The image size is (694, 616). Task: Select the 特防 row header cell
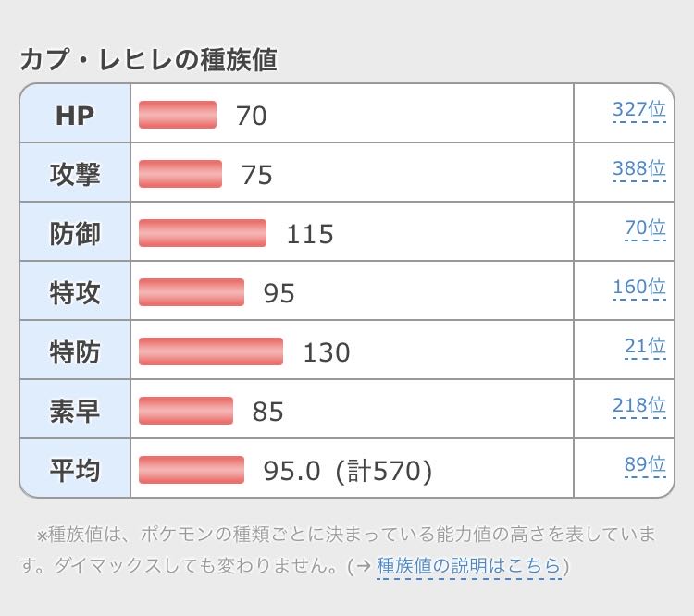click(x=75, y=351)
